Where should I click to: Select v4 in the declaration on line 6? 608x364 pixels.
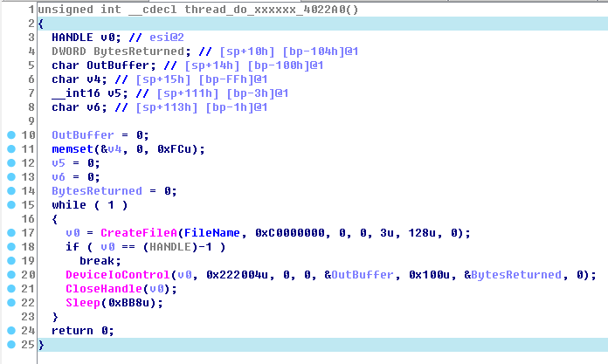coord(93,79)
